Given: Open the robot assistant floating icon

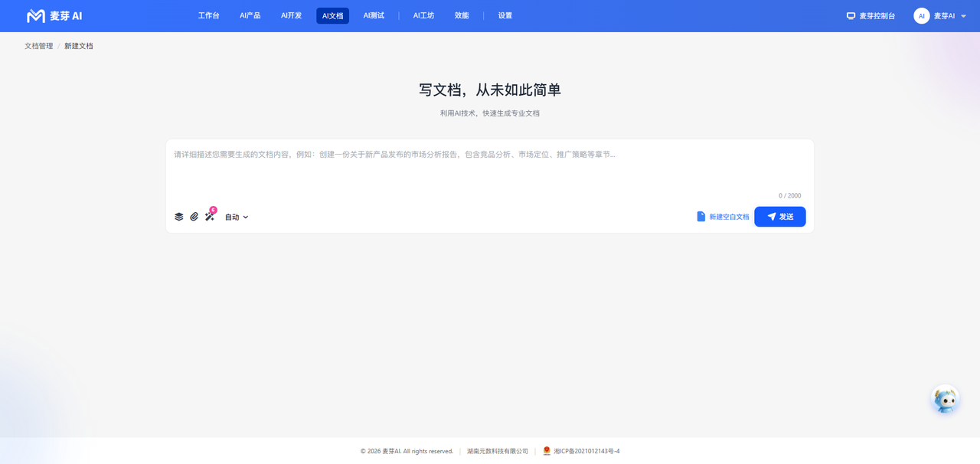Looking at the screenshot, I should click(946, 400).
